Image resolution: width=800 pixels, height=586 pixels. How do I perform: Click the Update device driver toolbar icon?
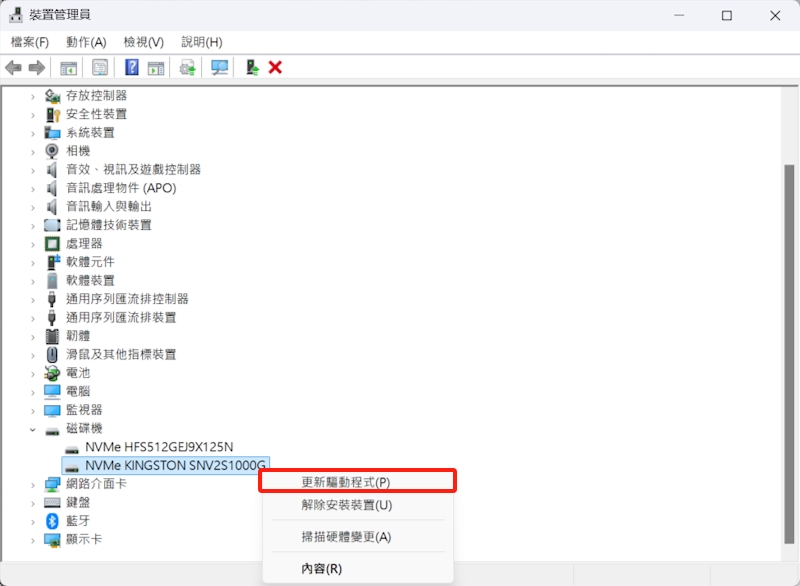(188, 67)
